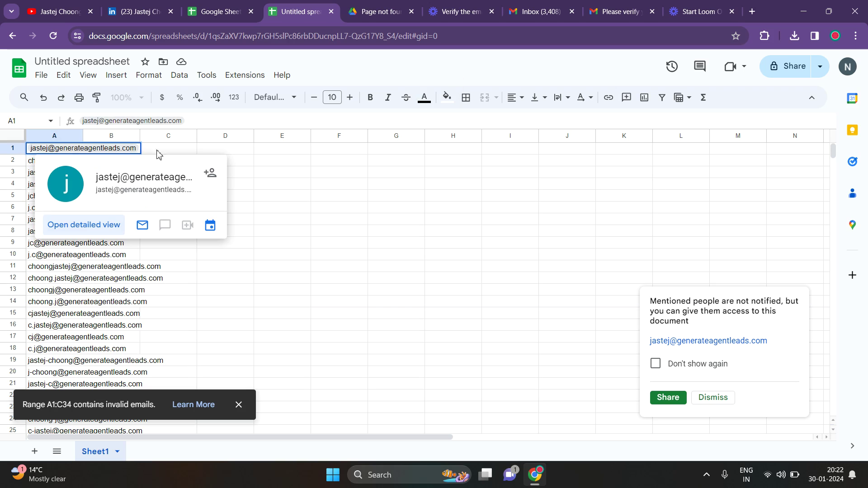This screenshot has width=868, height=488.
Task: Expand the zoom percentage dropdown
Action: pyautogui.click(x=127, y=98)
